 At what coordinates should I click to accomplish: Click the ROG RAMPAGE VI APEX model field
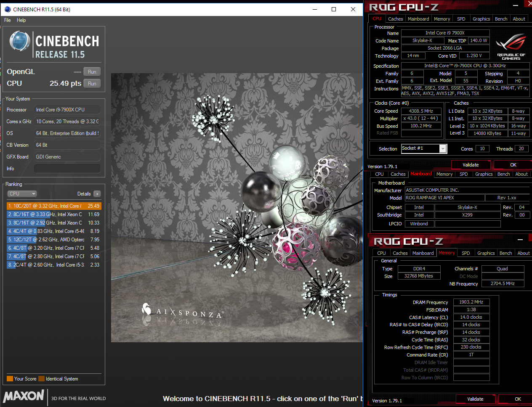(x=444, y=198)
